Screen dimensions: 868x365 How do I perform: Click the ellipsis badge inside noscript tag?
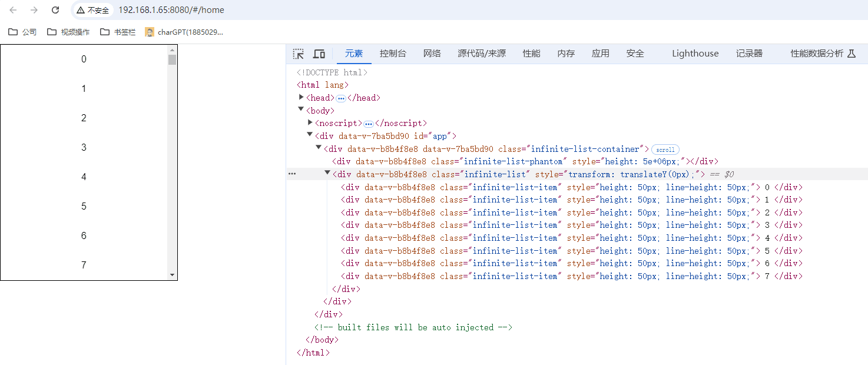(x=369, y=124)
